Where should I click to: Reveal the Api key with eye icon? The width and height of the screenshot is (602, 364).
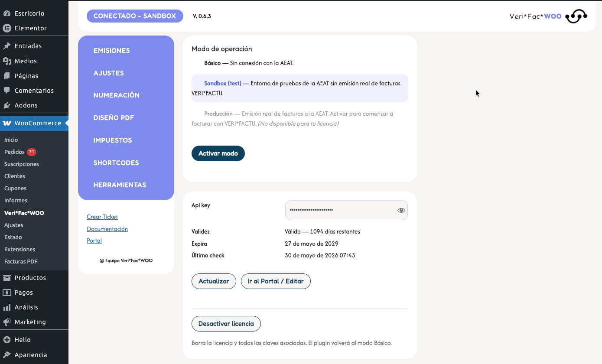(401, 210)
